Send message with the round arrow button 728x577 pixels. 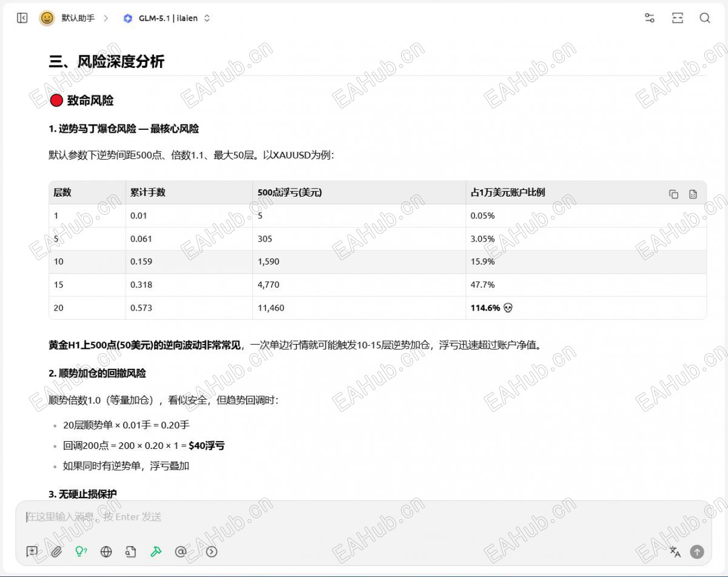coord(697,552)
